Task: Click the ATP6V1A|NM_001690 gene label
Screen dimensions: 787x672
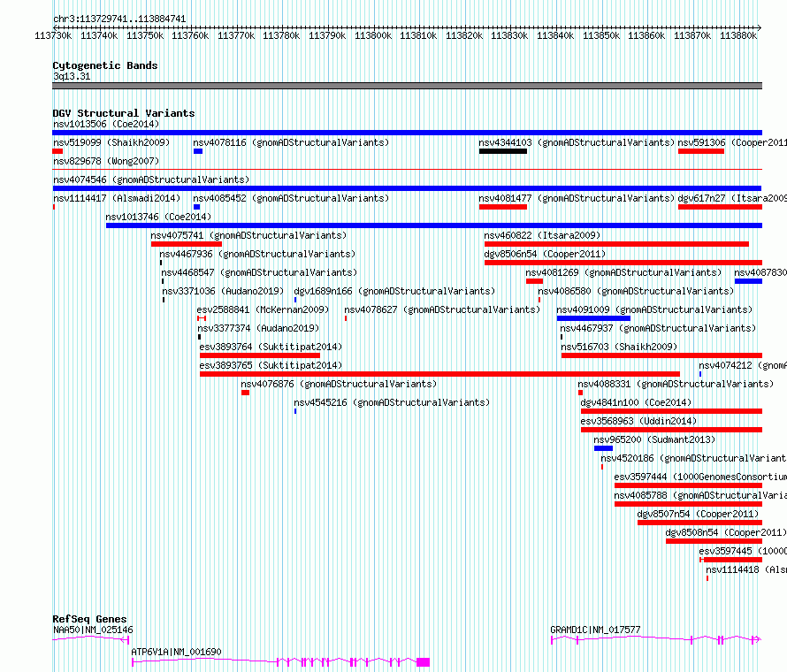Action: point(176,652)
